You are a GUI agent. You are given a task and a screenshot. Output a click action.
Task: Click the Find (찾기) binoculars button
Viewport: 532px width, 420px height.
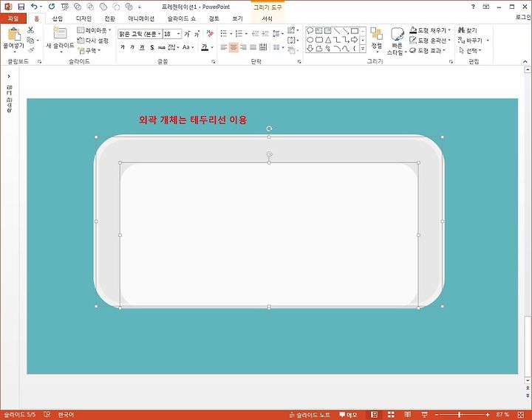[467, 30]
